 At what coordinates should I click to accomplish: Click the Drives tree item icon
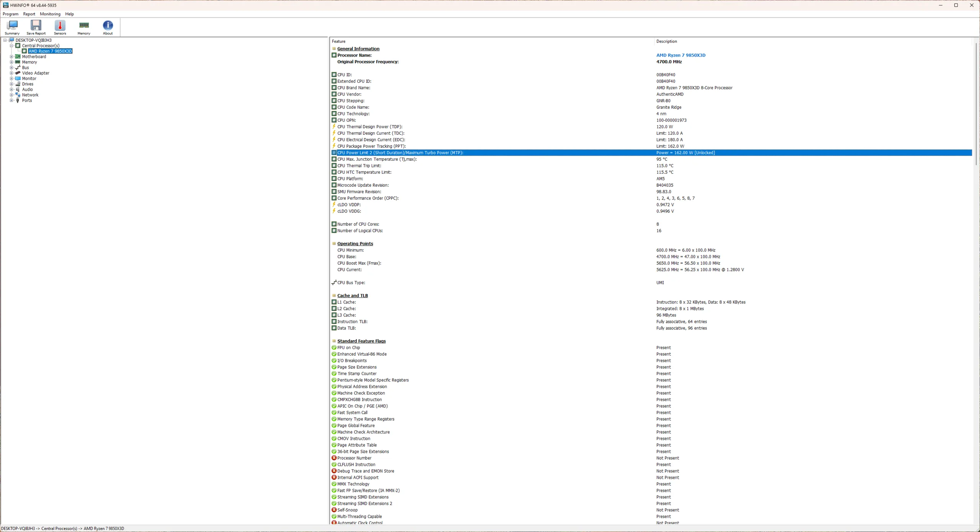pyautogui.click(x=18, y=84)
